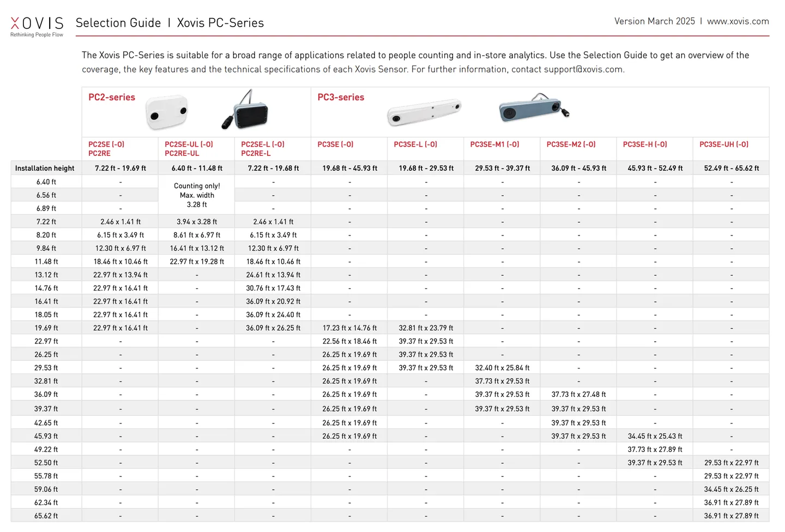Viewport: 785px width, 532px height.
Task: Select the 19.69 ft height row label
Action: point(46,328)
